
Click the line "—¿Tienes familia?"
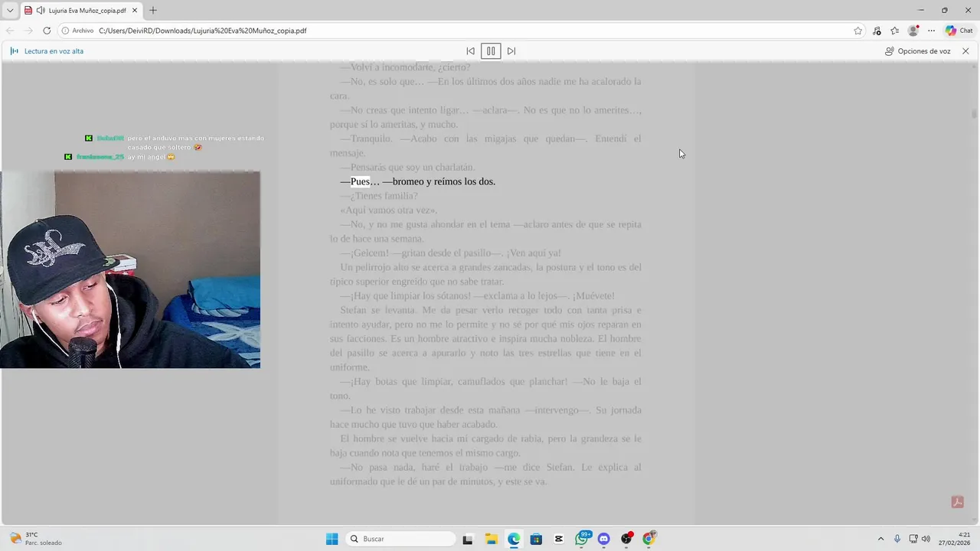pyautogui.click(x=379, y=196)
